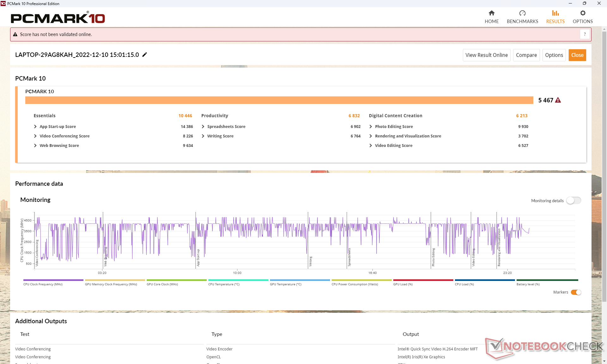Select CPU Load legend swatch

tap(485, 280)
